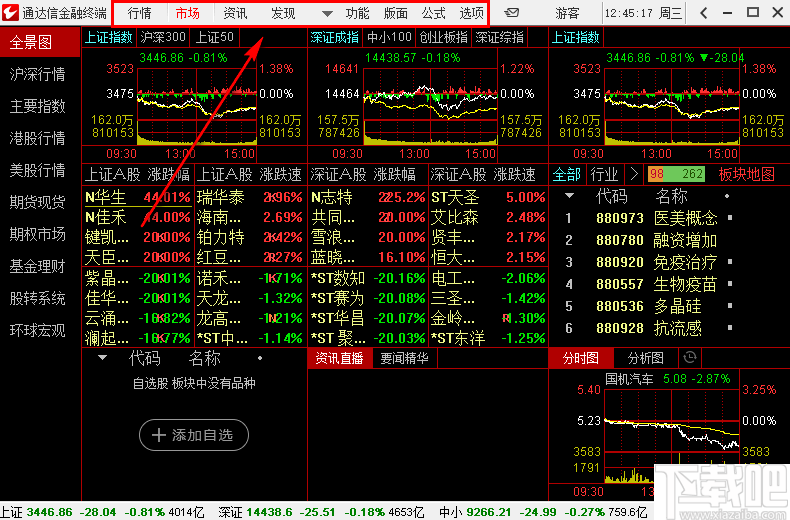Click the N华生 stock row
Viewport: 790px width, 520px height.
[138, 198]
